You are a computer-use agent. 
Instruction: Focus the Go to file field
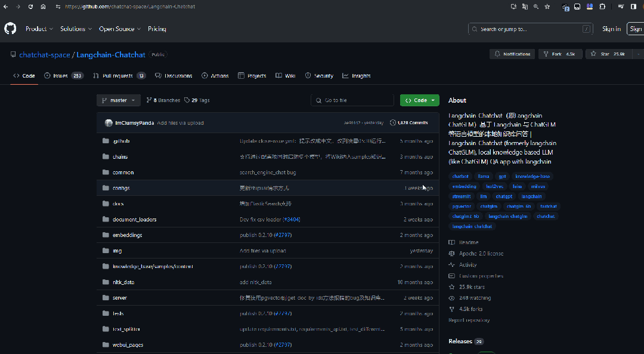[x=352, y=100]
